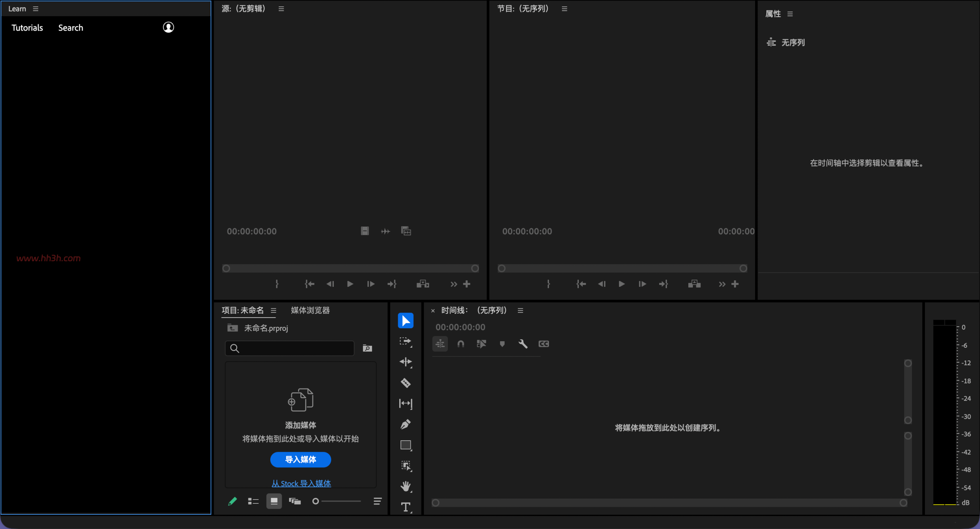Toggle Linked Selection in timeline

click(482, 344)
